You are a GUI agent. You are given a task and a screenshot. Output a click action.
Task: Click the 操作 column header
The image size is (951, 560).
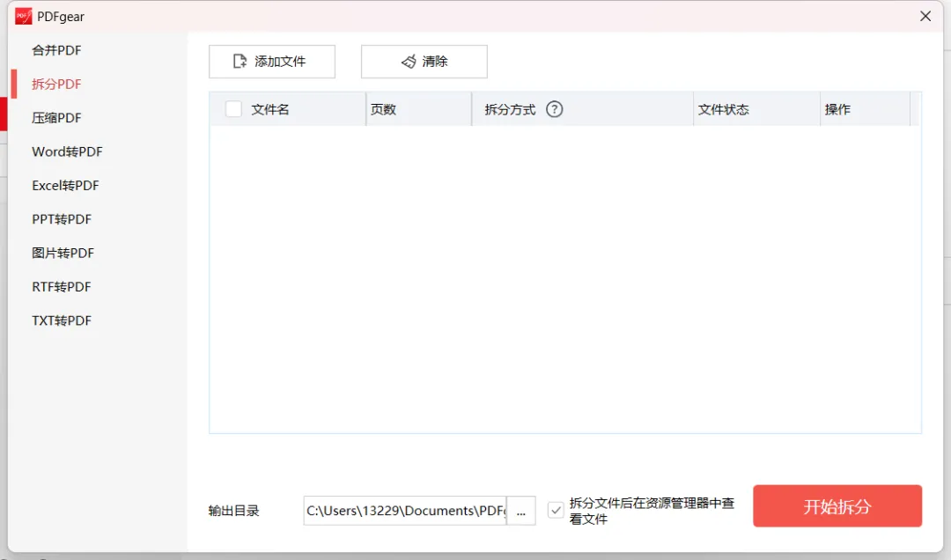click(x=837, y=109)
